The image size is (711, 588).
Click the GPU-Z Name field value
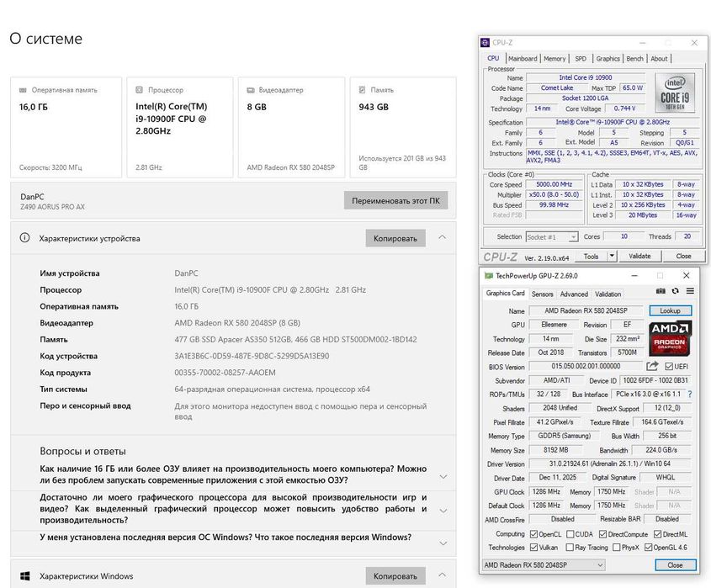click(586, 310)
